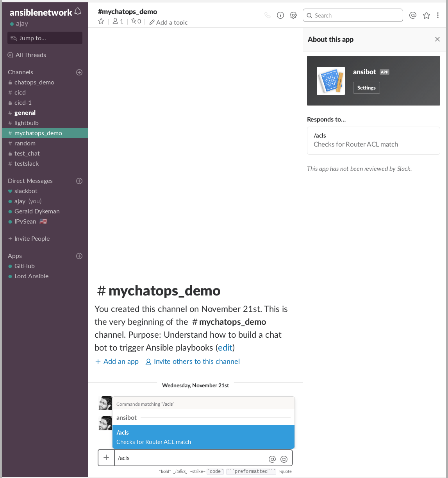Open more actions vertical dots menu
Image resolution: width=448 pixels, height=478 pixels.
tap(438, 15)
